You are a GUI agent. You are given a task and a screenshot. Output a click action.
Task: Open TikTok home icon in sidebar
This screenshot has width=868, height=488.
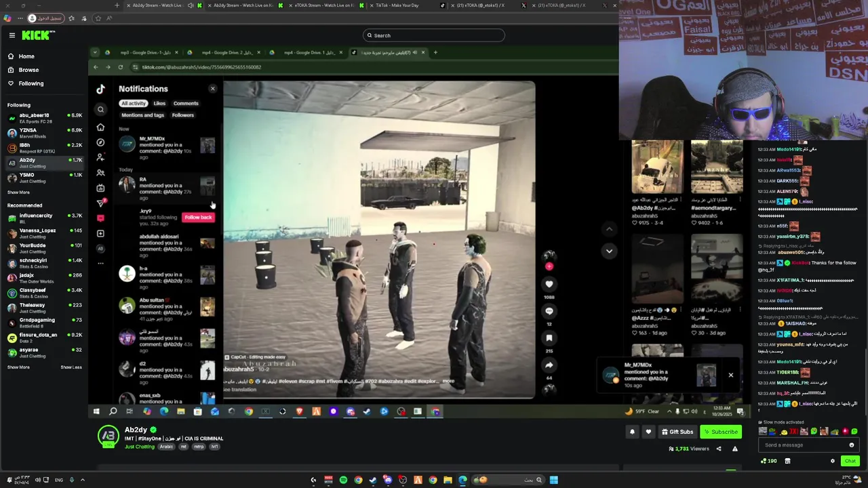100,127
